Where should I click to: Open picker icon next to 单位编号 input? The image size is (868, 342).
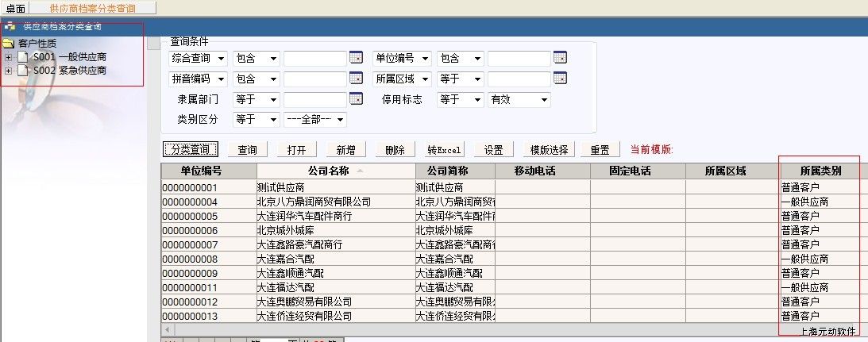click(x=560, y=58)
